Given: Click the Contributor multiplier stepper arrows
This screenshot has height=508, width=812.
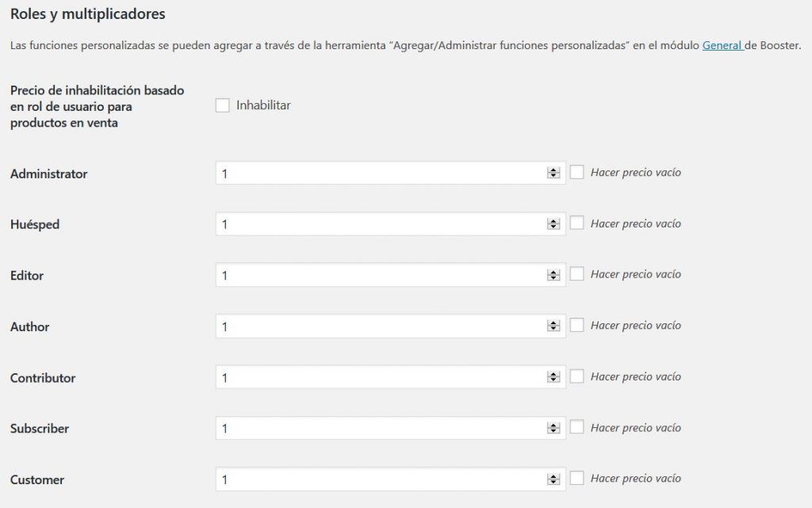Looking at the screenshot, I should tap(553, 377).
